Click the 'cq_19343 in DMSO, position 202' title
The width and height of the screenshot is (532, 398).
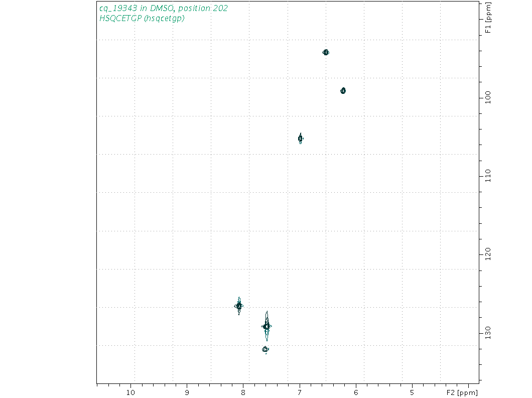(164, 8)
